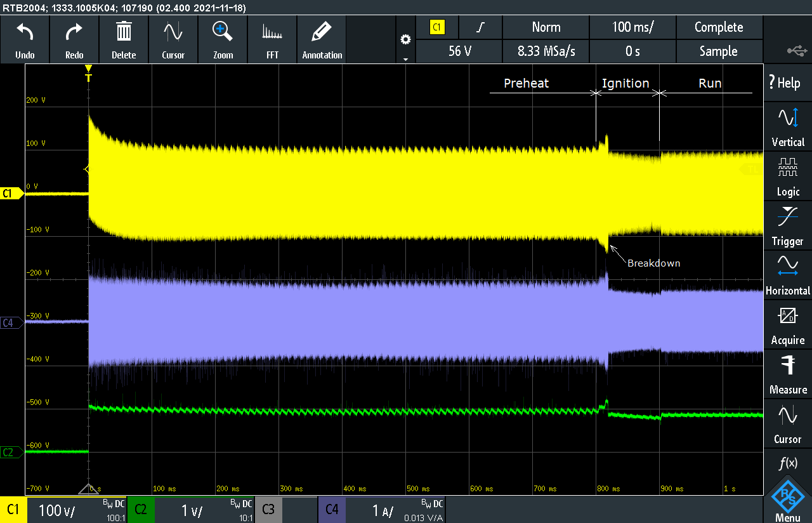Toggle channel C2 off
Screen dimensions: 812x523
pos(141,509)
